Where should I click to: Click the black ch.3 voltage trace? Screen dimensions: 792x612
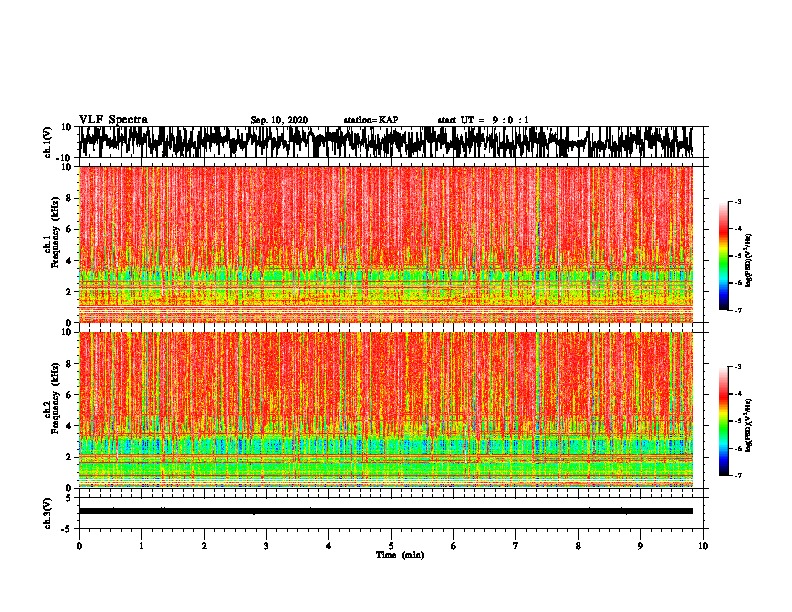tap(386, 511)
